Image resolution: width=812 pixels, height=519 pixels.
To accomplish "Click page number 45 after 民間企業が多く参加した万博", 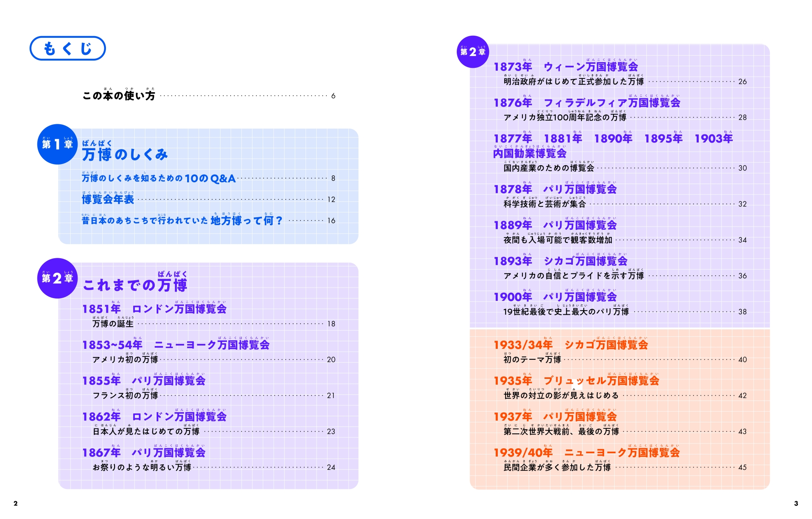I will pos(743,467).
